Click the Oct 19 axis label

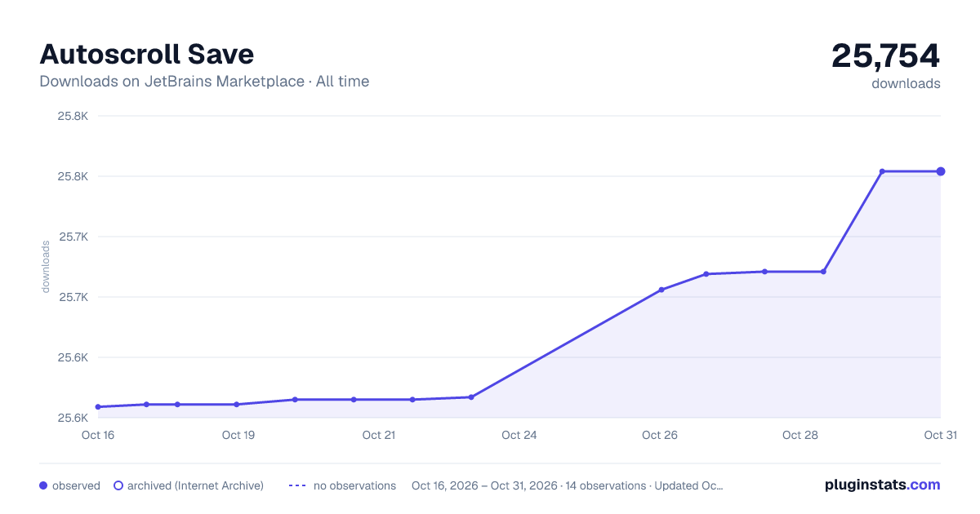point(238,435)
